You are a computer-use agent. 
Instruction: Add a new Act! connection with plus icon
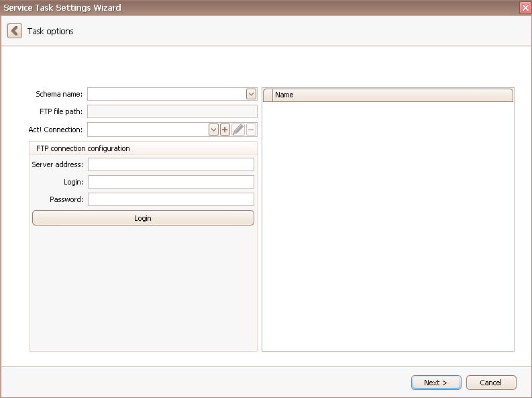pos(225,130)
